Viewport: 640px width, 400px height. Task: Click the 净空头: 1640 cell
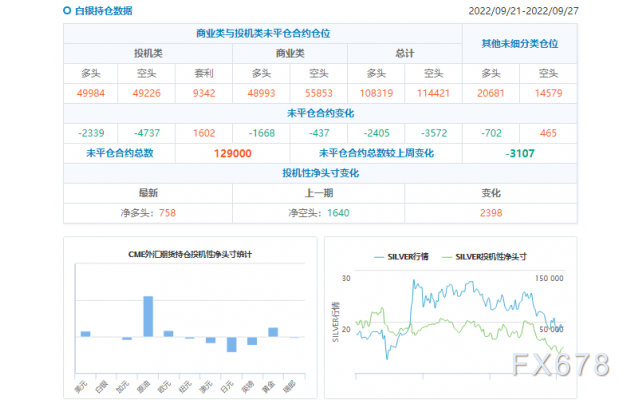pos(319,213)
